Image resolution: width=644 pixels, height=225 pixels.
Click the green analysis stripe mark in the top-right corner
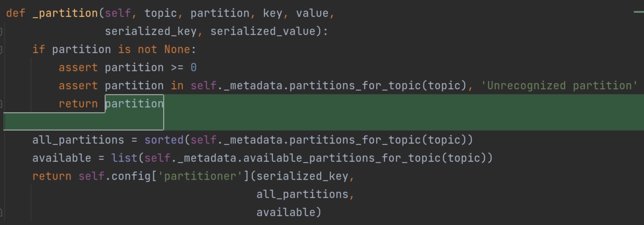pos(639,12)
